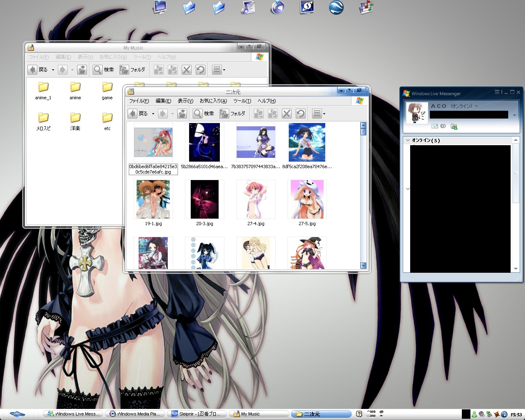Open the Forward history dropdown in 二次元 window
The image size is (525, 420).
[x=172, y=114]
